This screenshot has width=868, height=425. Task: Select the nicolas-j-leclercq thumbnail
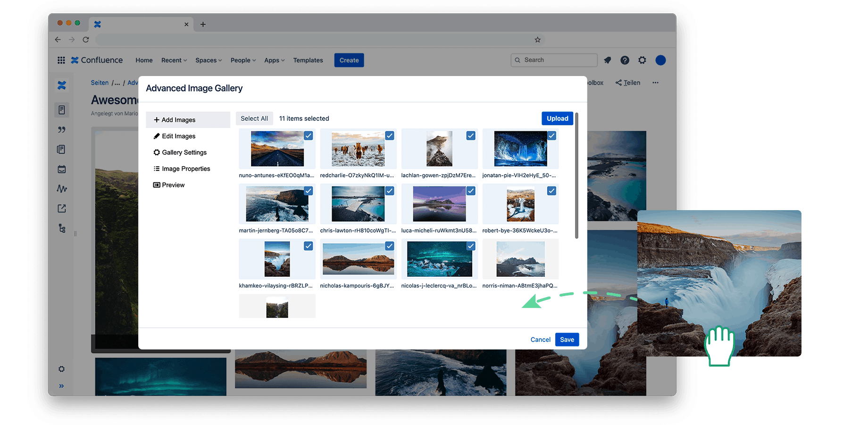pos(439,259)
